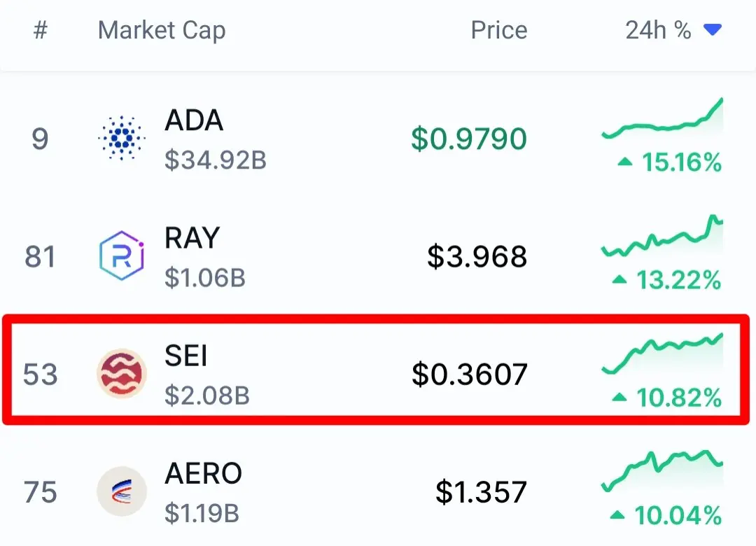Sort by the Market Cap column header
The height and width of the screenshot is (546, 756).
162,31
